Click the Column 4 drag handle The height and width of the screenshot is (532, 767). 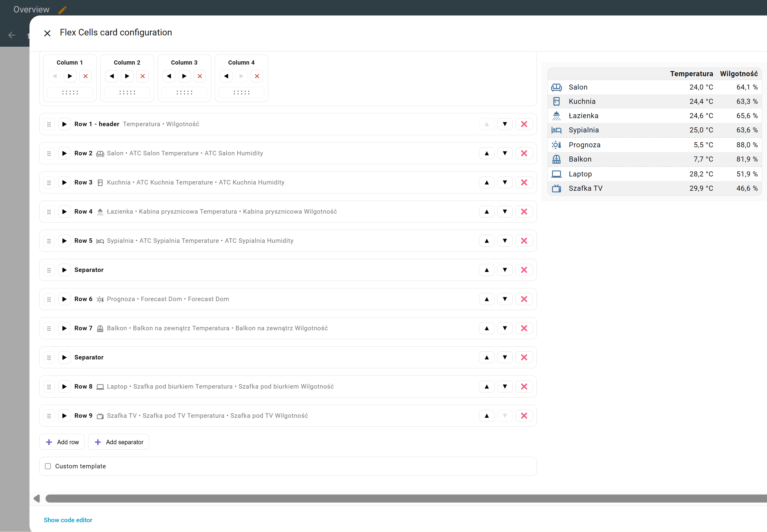pyautogui.click(x=241, y=93)
